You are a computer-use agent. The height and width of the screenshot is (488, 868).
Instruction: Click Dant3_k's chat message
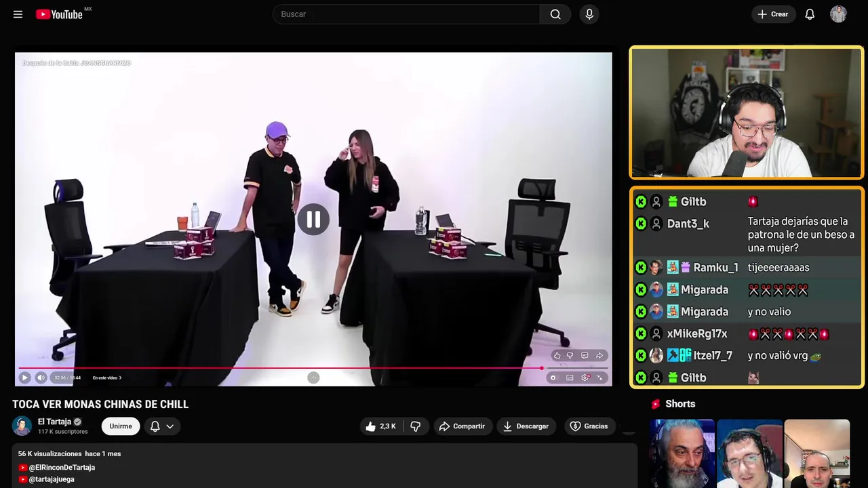801,235
